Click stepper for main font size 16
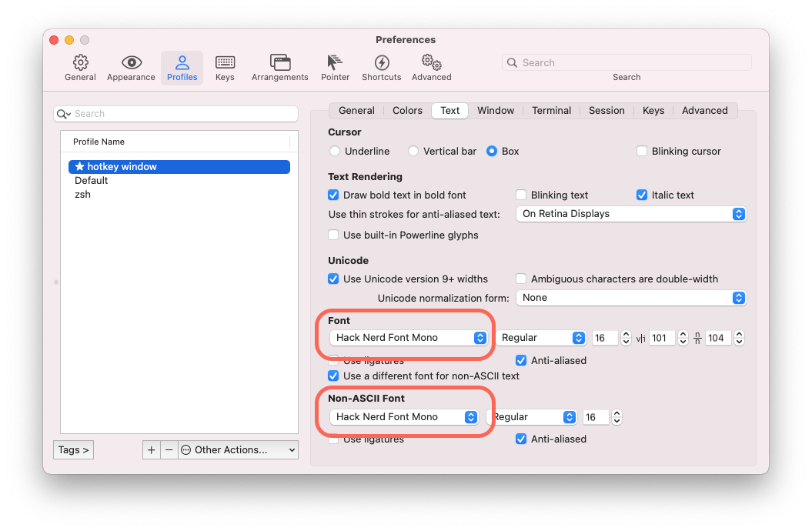The height and width of the screenshot is (531, 812). tap(626, 338)
